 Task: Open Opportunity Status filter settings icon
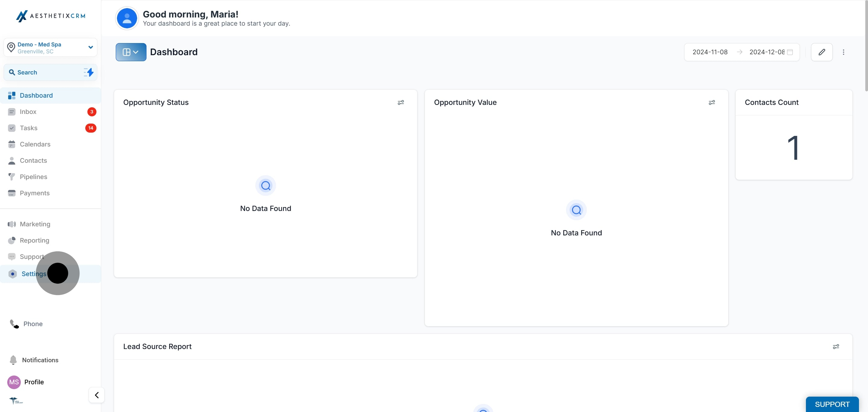401,102
